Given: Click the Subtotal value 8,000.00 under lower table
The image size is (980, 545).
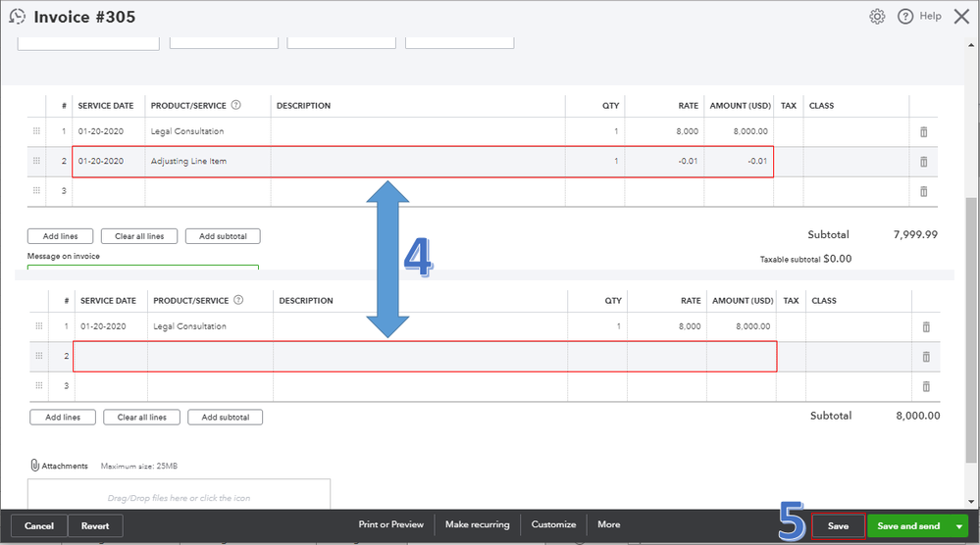Looking at the screenshot, I should point(917,416).
